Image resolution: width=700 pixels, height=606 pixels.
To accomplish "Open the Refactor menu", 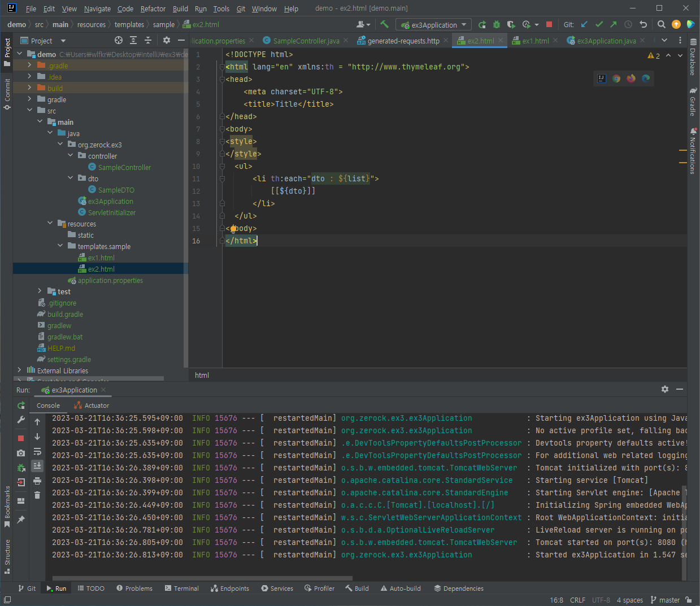I will coord(153,8).
